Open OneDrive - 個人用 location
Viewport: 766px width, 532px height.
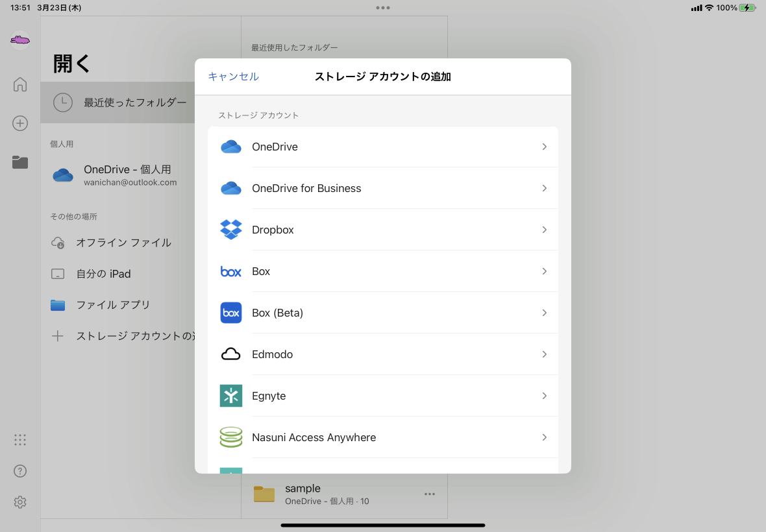tap(117, 175)
